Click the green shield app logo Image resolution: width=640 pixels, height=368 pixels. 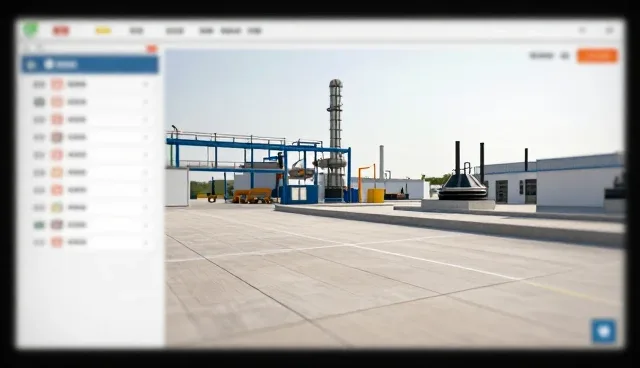(x=31, y=30)
